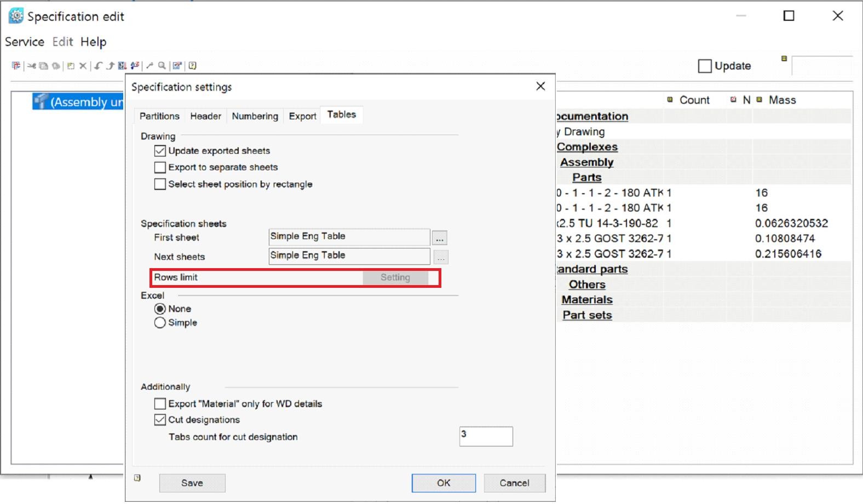Click the Standard parts section row
This screenshot has width=863, height=504.
[x=592, y=269]
